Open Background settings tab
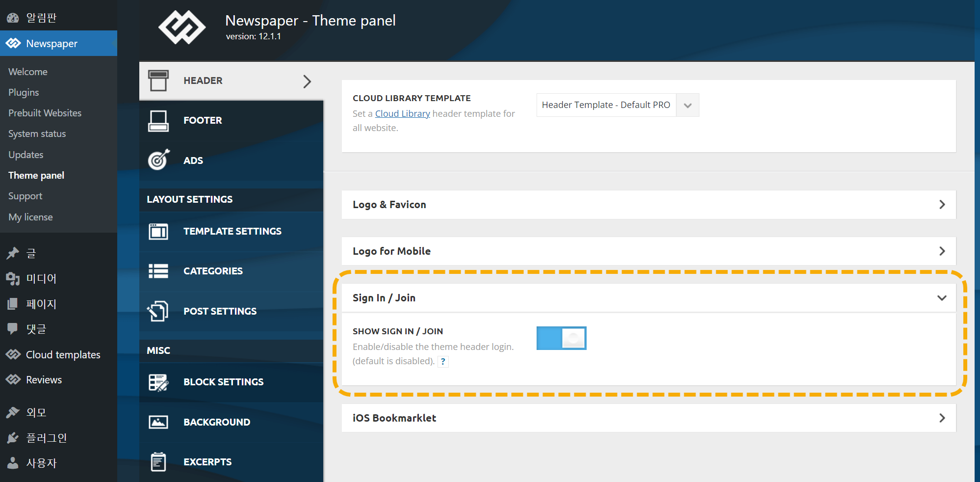 [231, 422]
